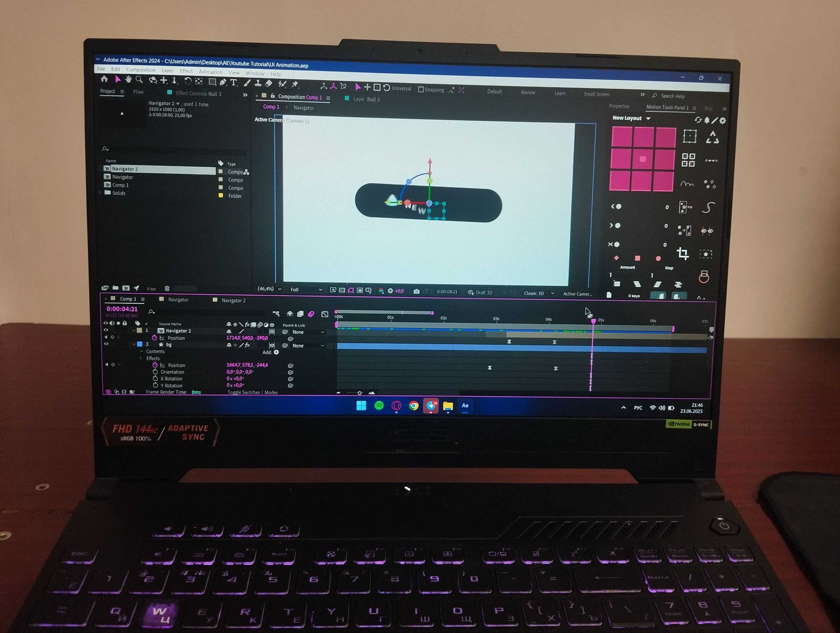Toggle the X Rotation stopwatch
The width and height of the screenshot is (840, 633).
155,379
